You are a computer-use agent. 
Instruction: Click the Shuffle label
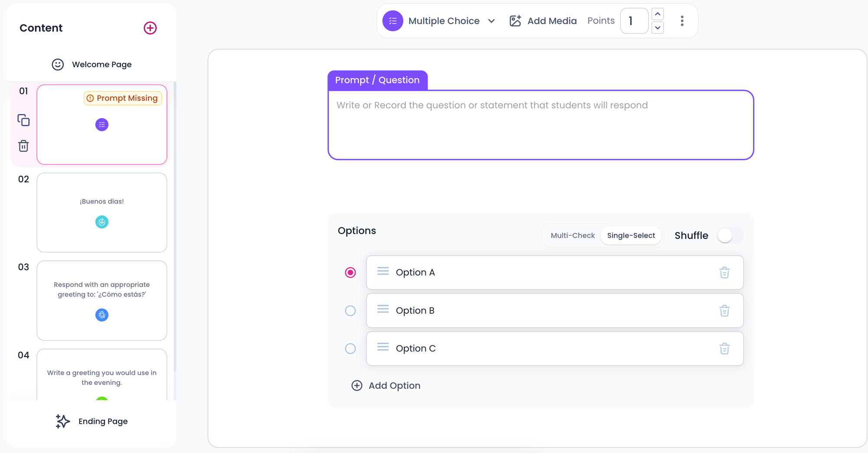[x=691, y=236]
